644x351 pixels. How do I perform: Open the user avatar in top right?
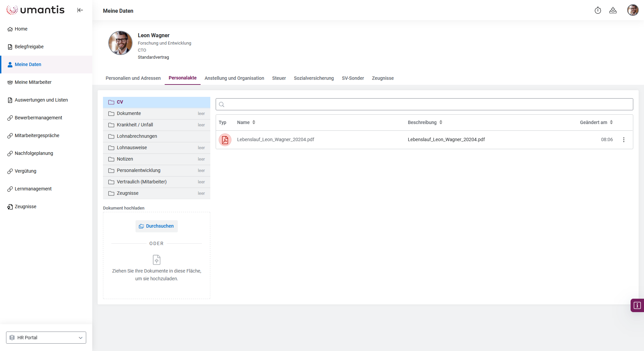coord(633,10)
